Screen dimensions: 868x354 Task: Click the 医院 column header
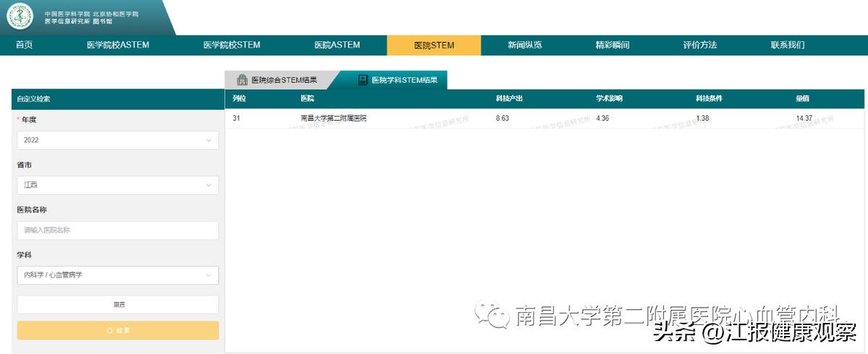point(307,98)
